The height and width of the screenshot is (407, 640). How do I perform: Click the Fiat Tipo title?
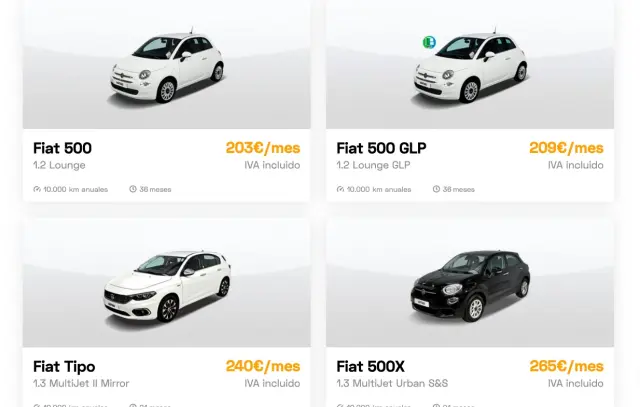[64, 367]
